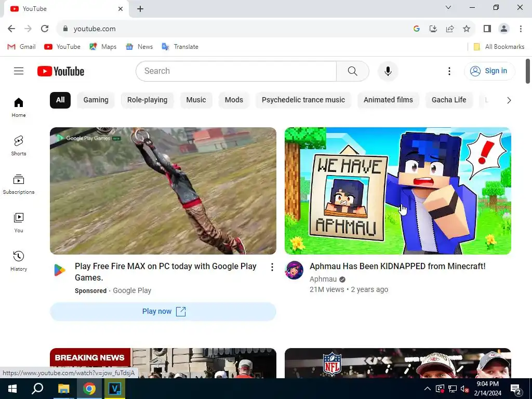Open the ad options three-dot menu for Free Fire MAX
532x399 pixels.
(272, 267)
